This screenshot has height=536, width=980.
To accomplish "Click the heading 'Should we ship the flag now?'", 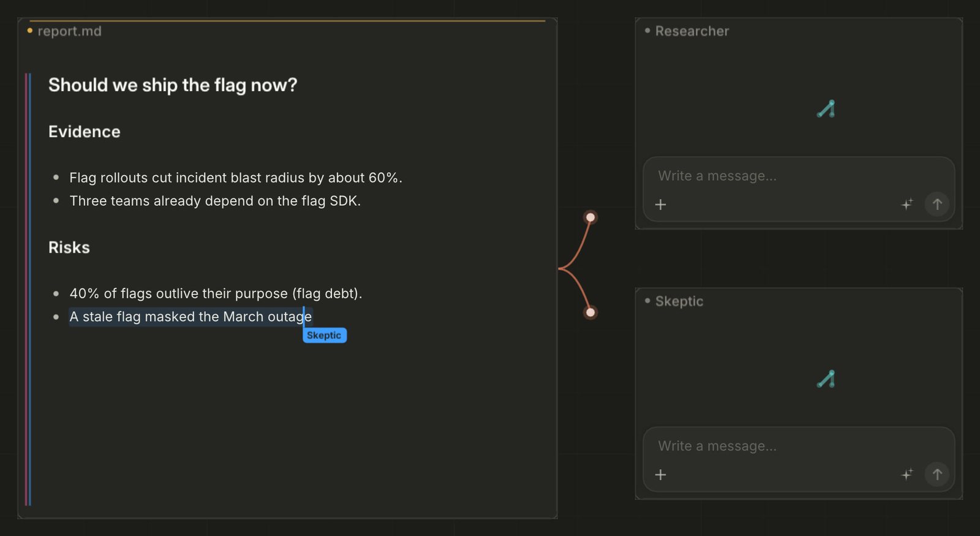I will (173, 85).
